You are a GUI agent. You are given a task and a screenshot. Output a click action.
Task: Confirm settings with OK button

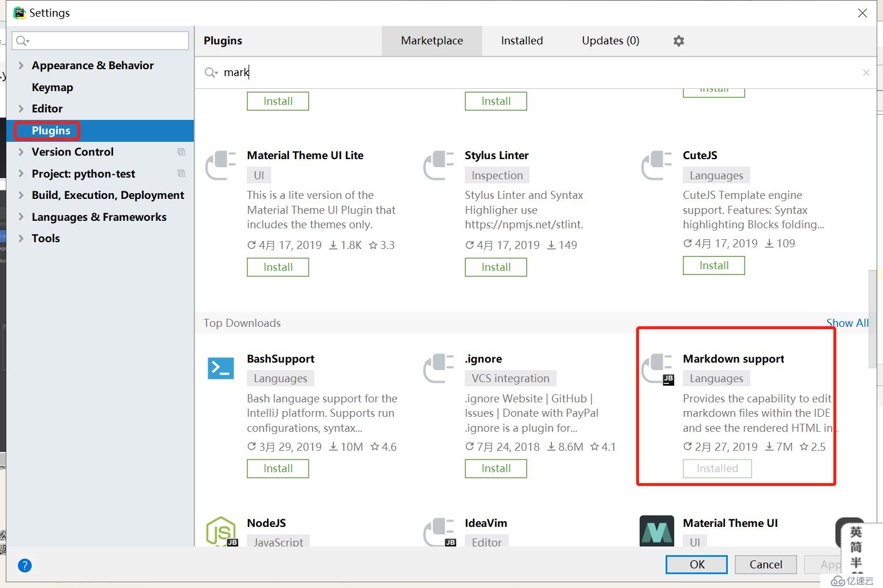697,564
